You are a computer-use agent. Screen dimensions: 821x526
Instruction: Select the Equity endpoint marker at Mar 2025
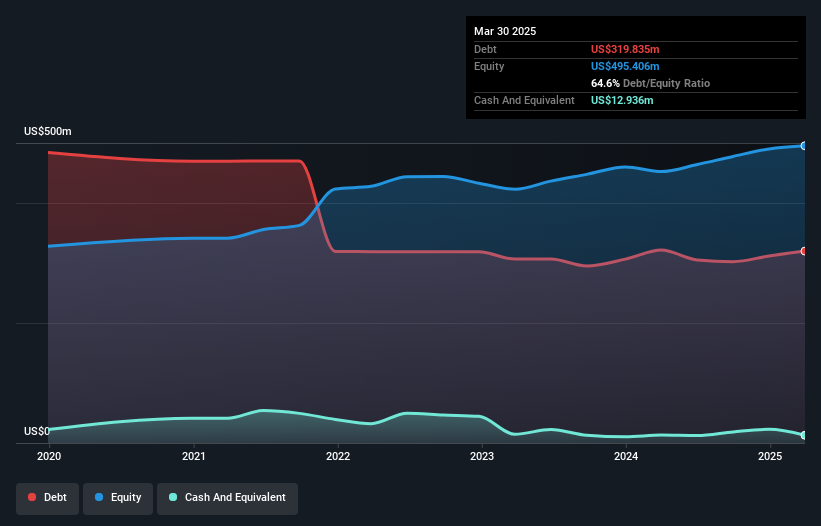804,146
